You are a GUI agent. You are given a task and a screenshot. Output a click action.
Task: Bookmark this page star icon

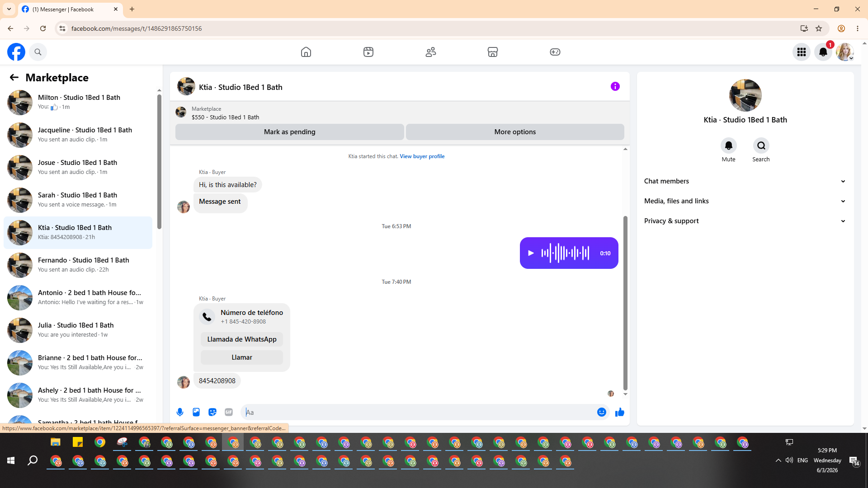pos(819,28)
